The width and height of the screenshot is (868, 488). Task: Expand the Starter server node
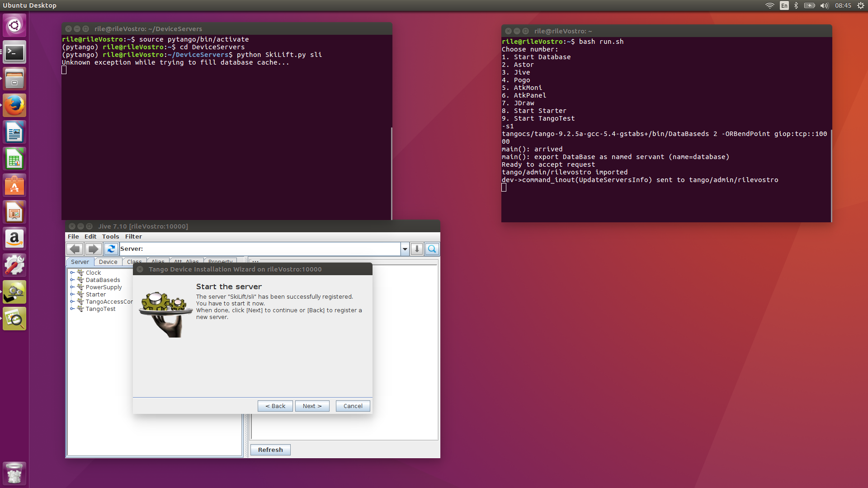click(x=72, y=295)
